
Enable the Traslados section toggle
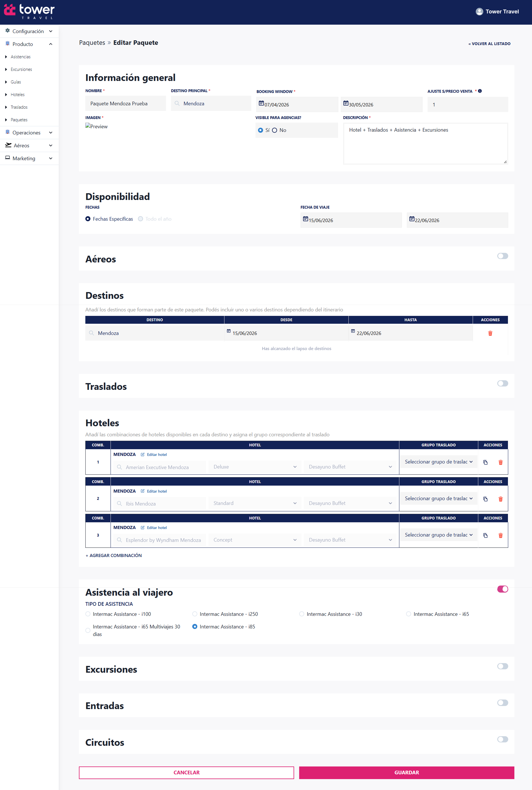pyautogui.click(x=503, y=383)
